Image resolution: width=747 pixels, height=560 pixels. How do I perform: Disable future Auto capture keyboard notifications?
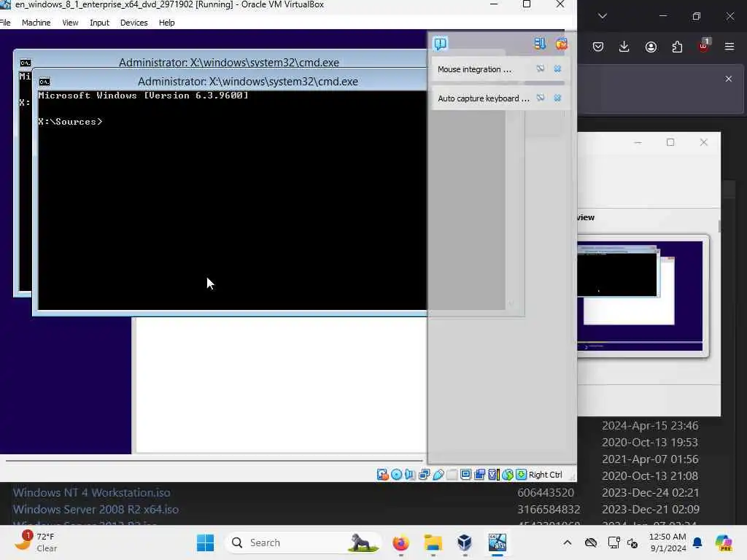[541, 98]
